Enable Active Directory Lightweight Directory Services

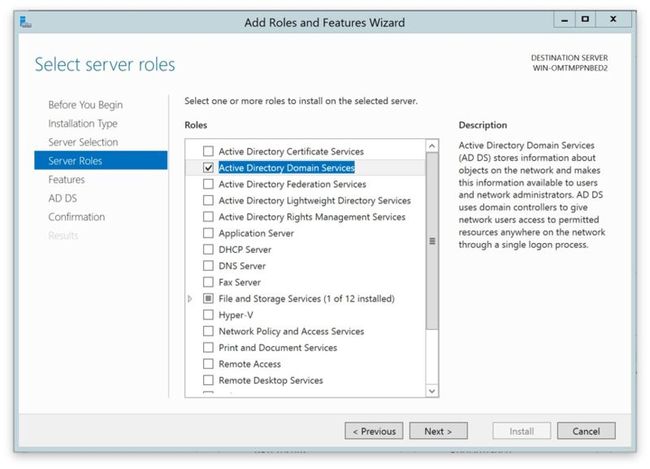pos(208,200)
